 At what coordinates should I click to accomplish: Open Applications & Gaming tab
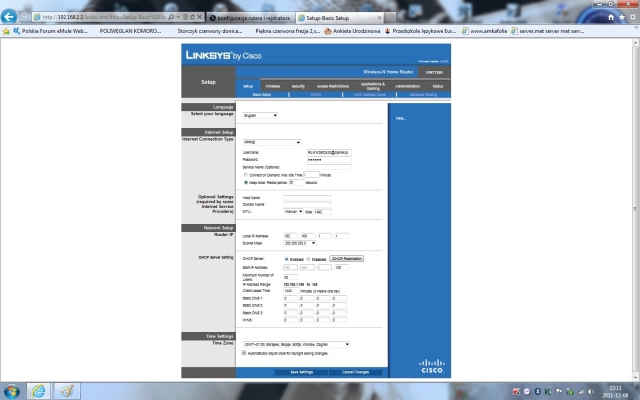373,86
